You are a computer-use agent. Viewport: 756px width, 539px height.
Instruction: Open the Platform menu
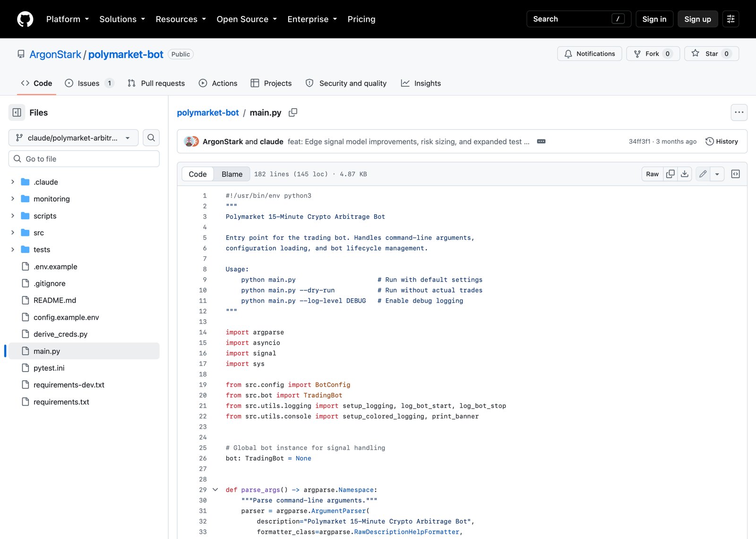68,19
